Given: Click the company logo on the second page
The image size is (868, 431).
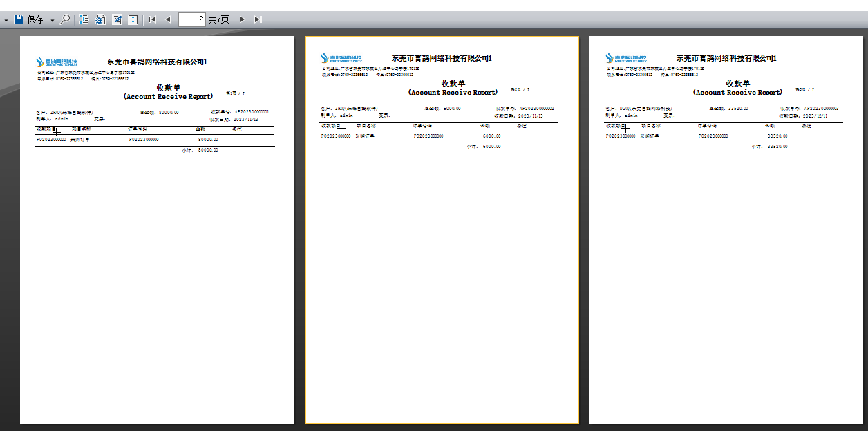Looking at the screenshot, I should click(341, 58).
